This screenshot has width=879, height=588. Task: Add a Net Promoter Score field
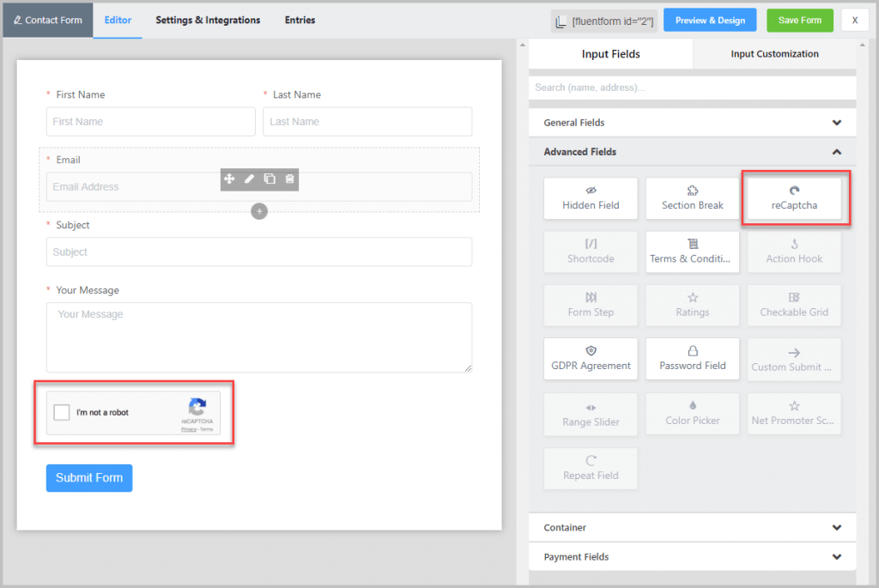(794, 414)
